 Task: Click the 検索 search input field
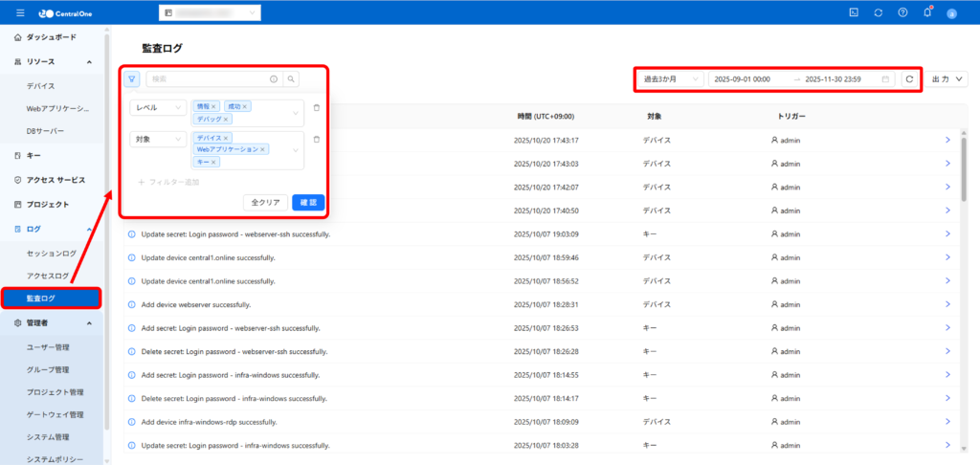point(208,79)
